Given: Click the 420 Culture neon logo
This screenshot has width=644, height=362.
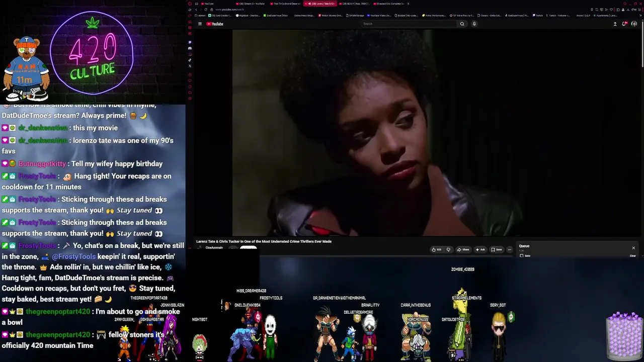Looking at the screenshot, I should click(92, 53).
